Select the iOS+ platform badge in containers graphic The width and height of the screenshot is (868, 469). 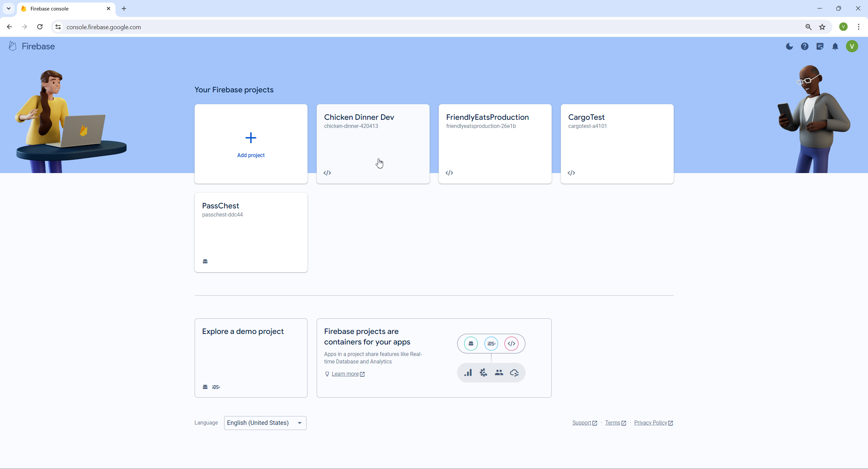tap(491, 343)
